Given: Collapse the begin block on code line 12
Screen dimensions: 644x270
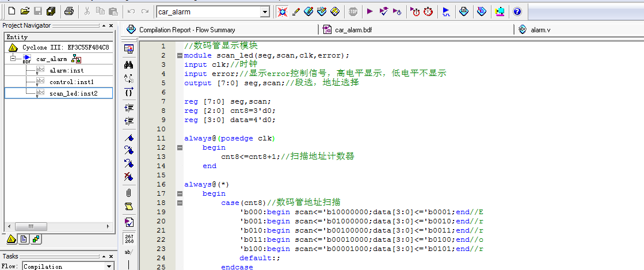Looking at the screenshot, I should pos(180,147).
